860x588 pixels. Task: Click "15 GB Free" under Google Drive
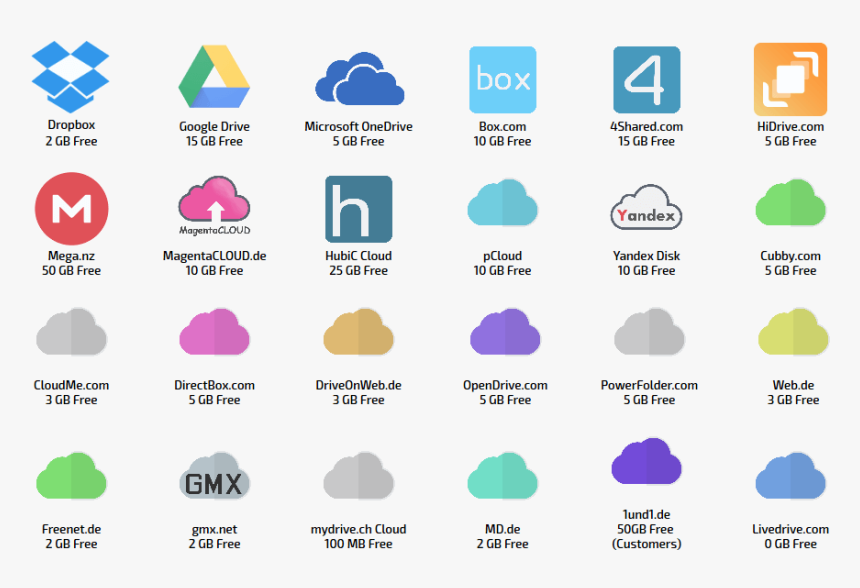coord(214,142)
